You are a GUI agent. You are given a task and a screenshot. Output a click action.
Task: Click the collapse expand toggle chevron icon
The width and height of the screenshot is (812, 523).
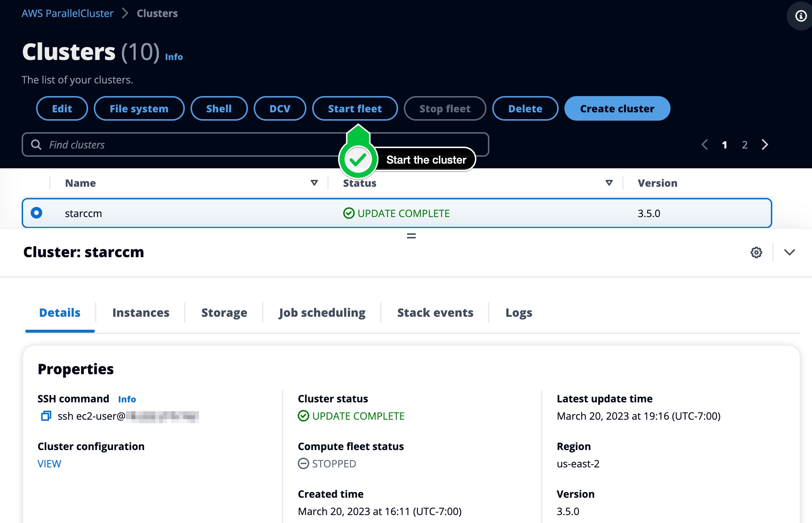790,252
